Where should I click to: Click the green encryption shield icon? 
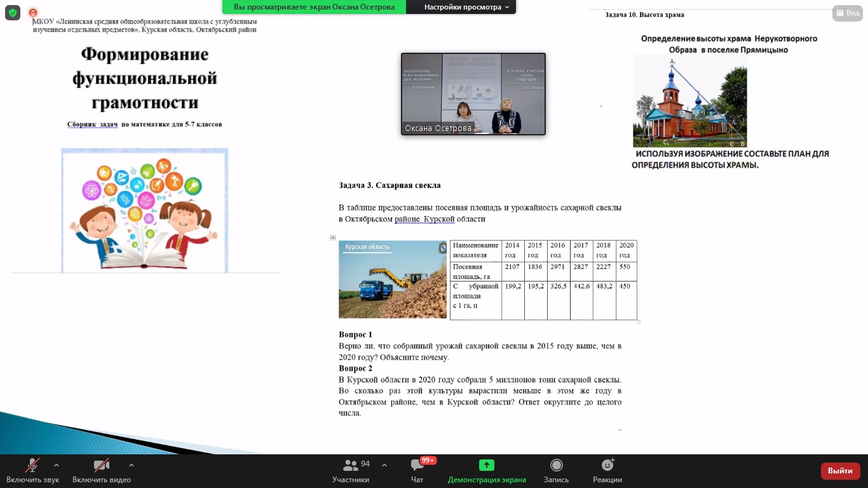click(13, 13)
